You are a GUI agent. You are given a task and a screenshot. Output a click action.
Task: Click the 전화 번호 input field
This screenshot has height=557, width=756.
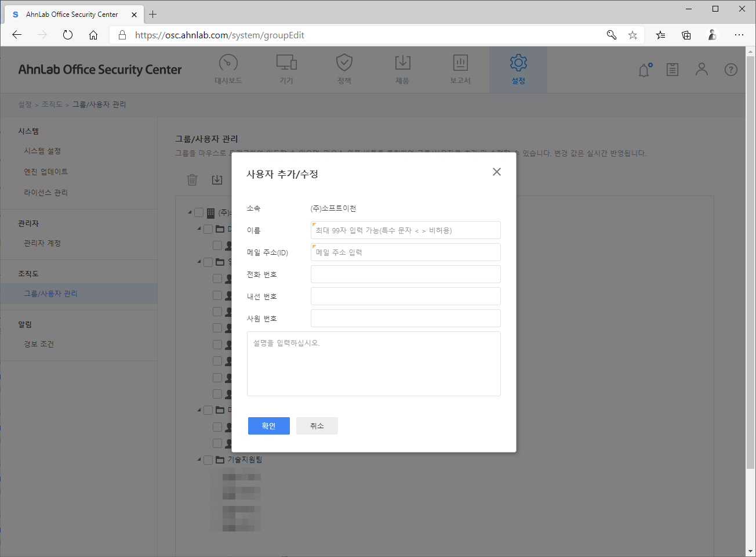click(x=406, y=274)
